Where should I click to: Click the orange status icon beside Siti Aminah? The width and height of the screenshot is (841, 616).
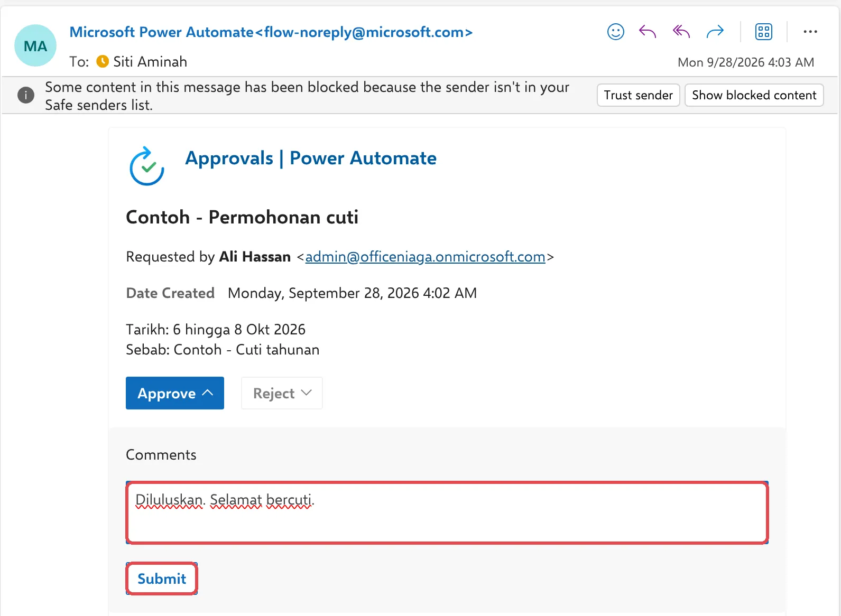click(103, 62)
